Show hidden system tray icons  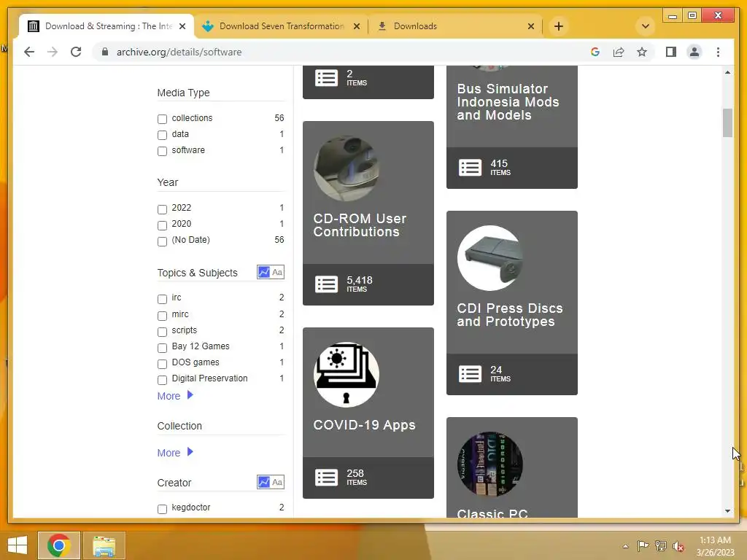(625, 546)
